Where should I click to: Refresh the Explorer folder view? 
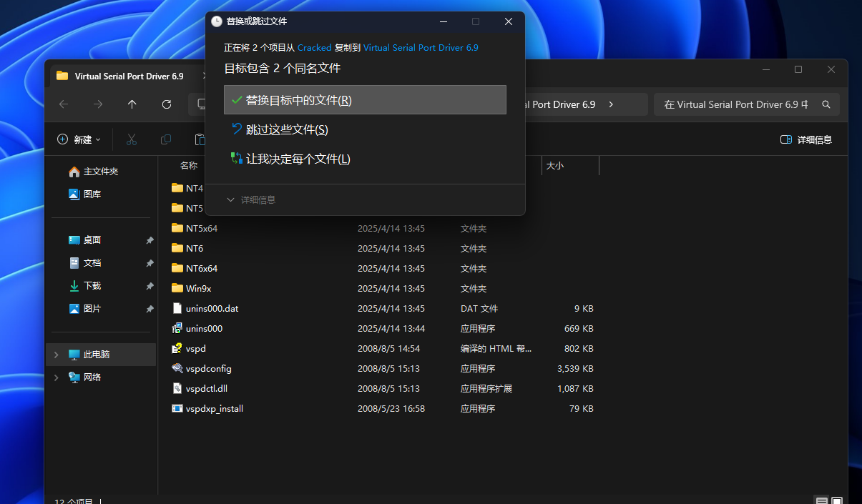point(167,104)
